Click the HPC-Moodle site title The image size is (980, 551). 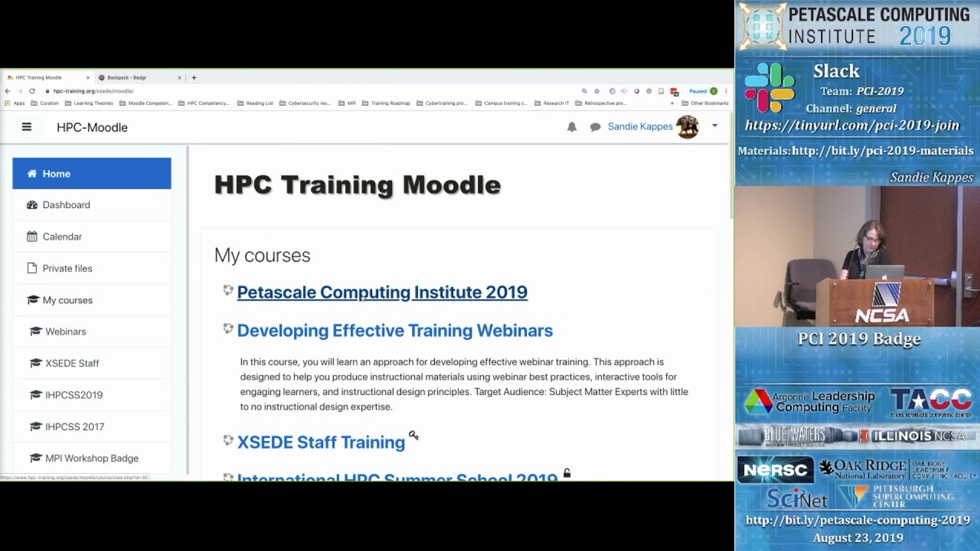pyautogui.click(x=92, y=127)
